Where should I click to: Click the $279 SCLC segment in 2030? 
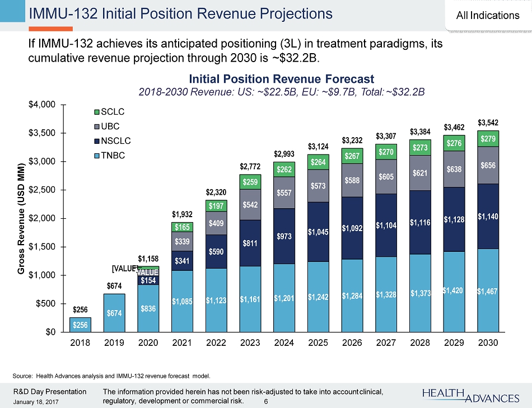coord(488,138)
